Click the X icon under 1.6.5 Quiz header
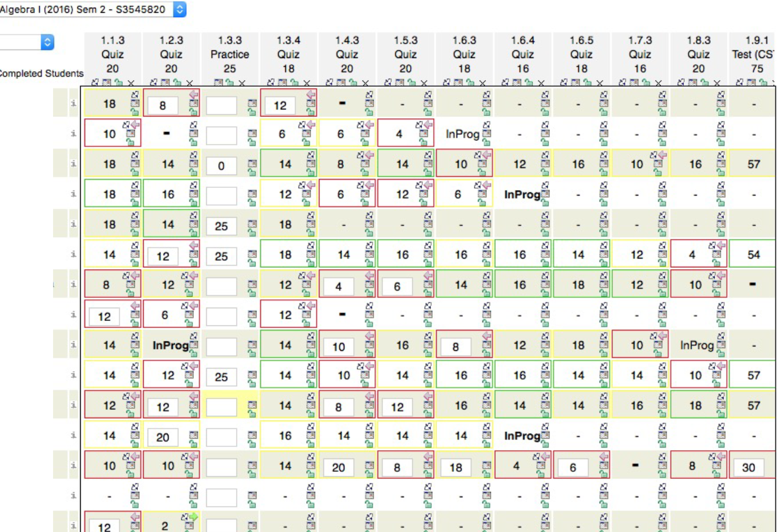Viewport: 781px width, 532px height. tap(600, 83)
